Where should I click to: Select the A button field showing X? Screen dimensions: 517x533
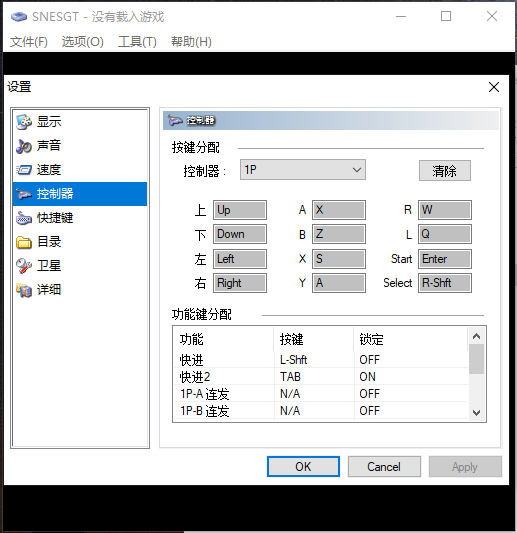pos(339,210)
